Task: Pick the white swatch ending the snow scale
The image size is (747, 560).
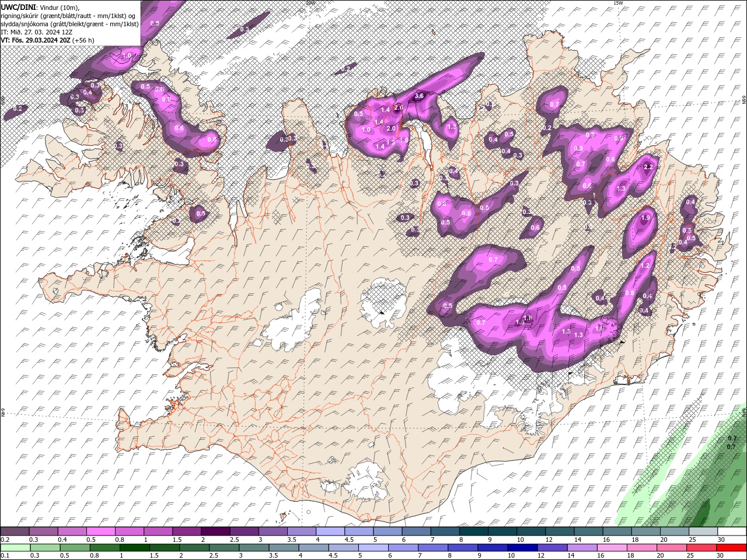Action: (x=731, y=531)
